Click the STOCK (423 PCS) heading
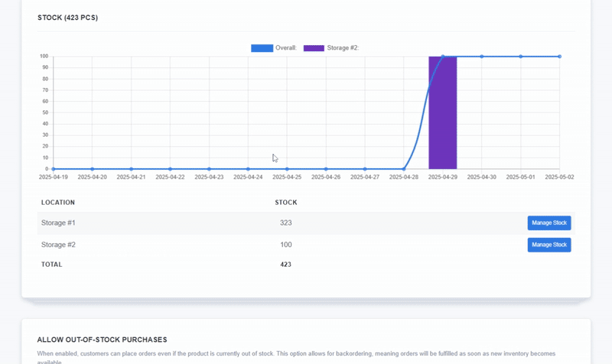The image size is (612, 364). click(67, 18)
